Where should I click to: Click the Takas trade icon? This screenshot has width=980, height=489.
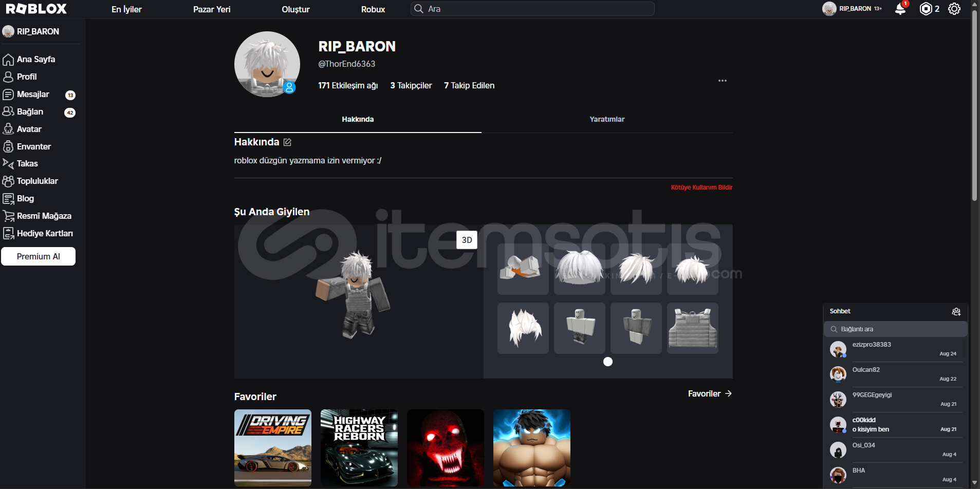click(x=8, y=163)
